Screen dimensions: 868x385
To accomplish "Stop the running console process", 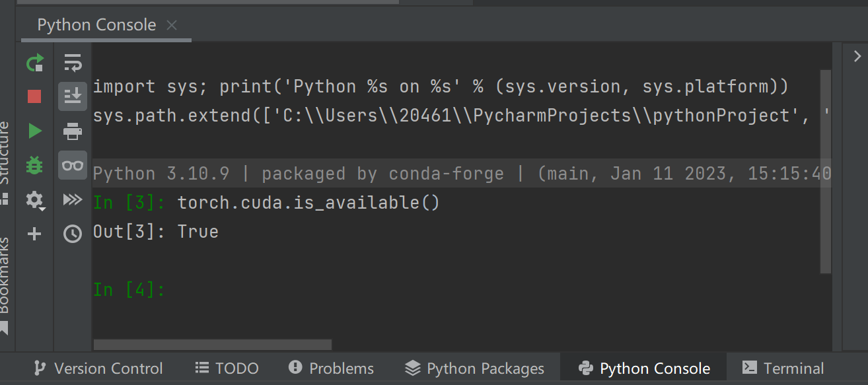I will coord(34,96).
